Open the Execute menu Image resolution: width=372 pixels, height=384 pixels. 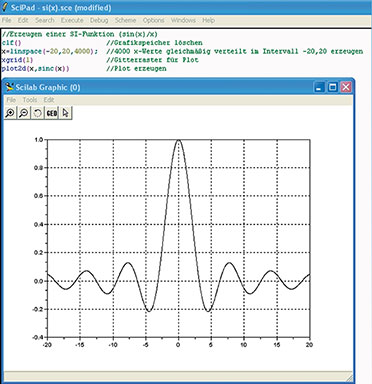pos(72,20)
